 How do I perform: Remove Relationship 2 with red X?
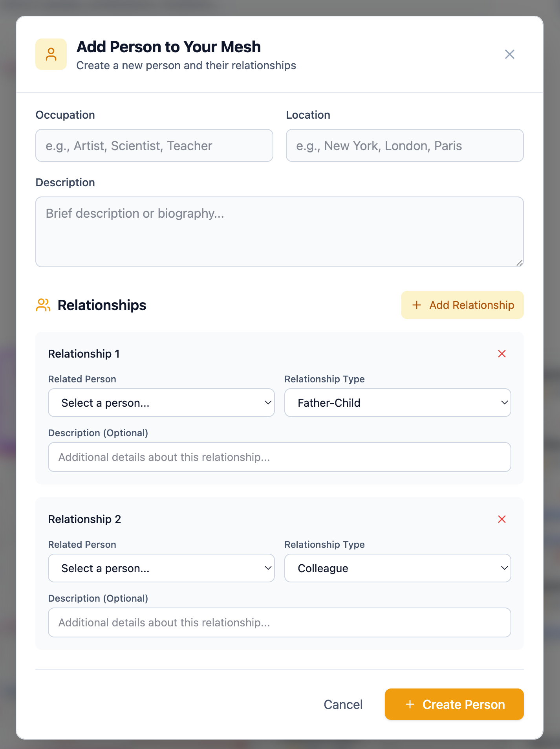click(x=502, y=519)
